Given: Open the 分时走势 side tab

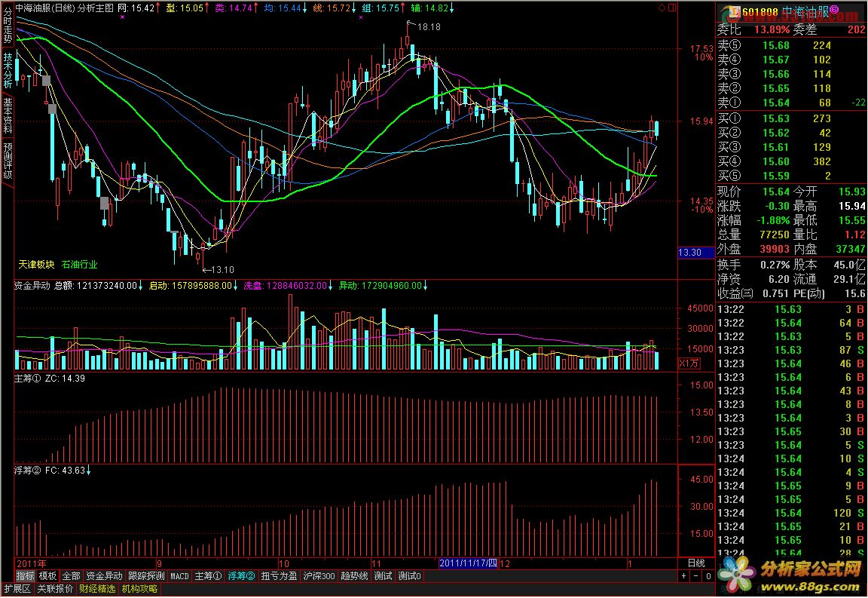Looking at the screenshot, I should (8, 25).
